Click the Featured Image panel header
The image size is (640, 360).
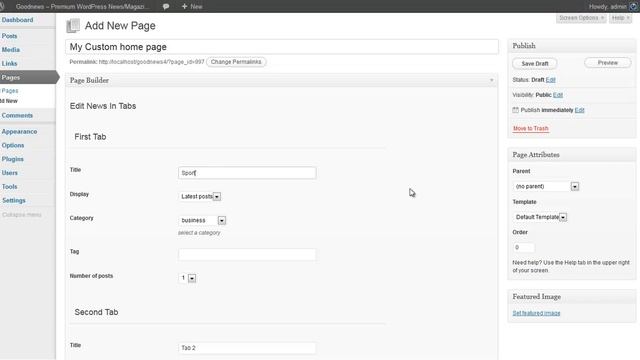[571, 297]
